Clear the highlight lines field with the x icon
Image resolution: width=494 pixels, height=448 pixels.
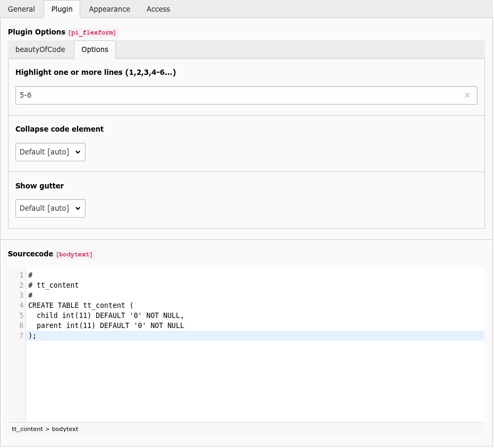tap(467, 96)
